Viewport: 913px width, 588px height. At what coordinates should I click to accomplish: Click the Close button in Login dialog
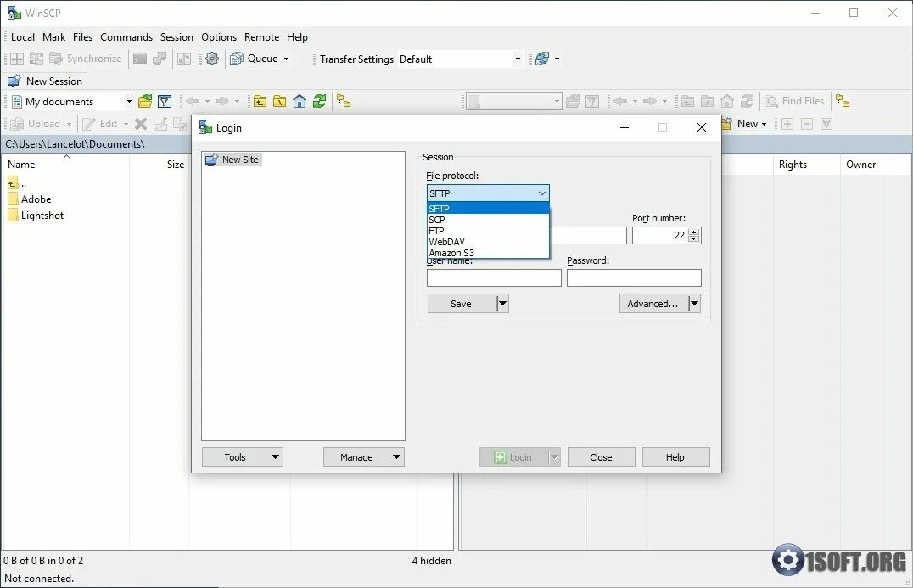(601, 457)
